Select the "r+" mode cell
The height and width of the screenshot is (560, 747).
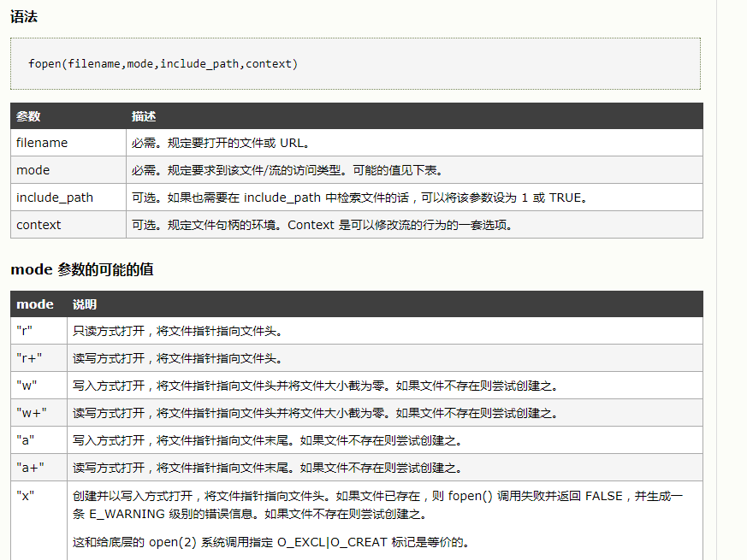pos(29,358)
